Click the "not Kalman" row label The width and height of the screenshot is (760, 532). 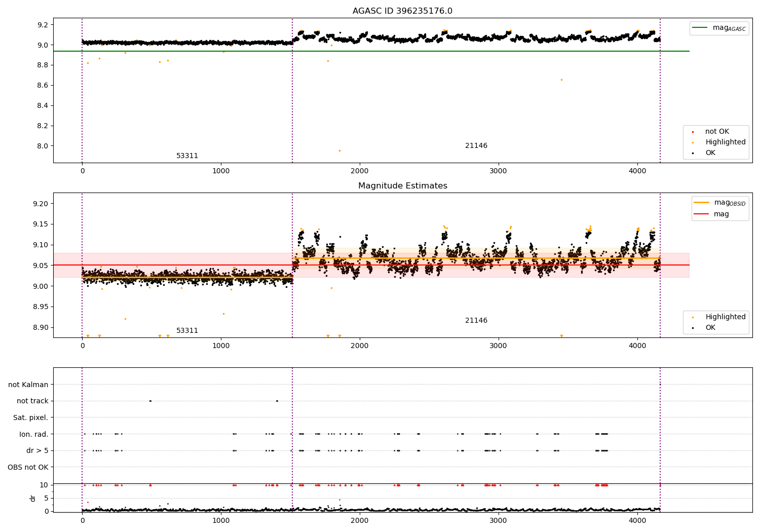28,385
